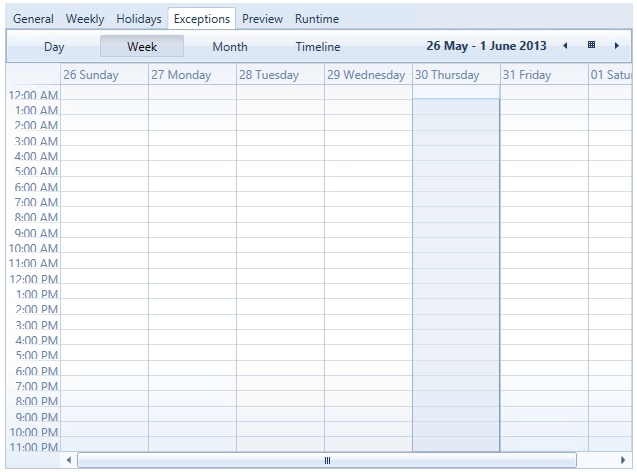Image resolution: width=637 pixels, height=472 pixels.
Task: Click the 29 Wednesday day header
Action: coord(368,75)
